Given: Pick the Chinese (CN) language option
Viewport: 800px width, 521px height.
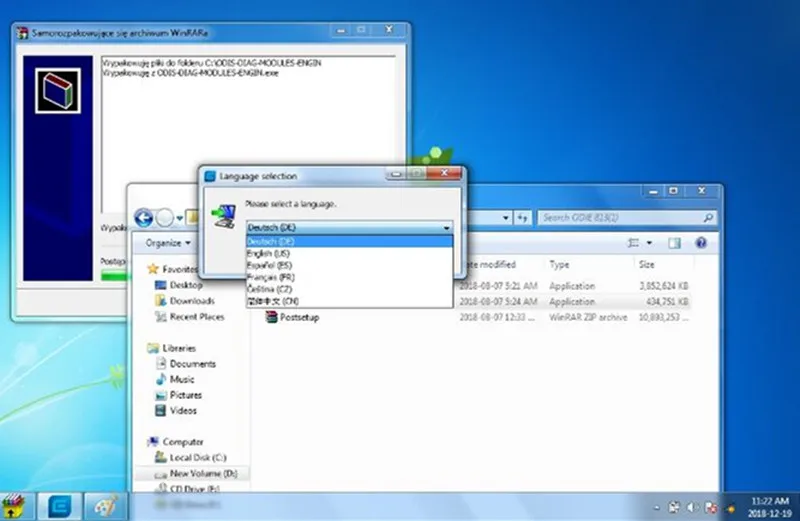Looking at the screenshot, I should click(349, 301).
